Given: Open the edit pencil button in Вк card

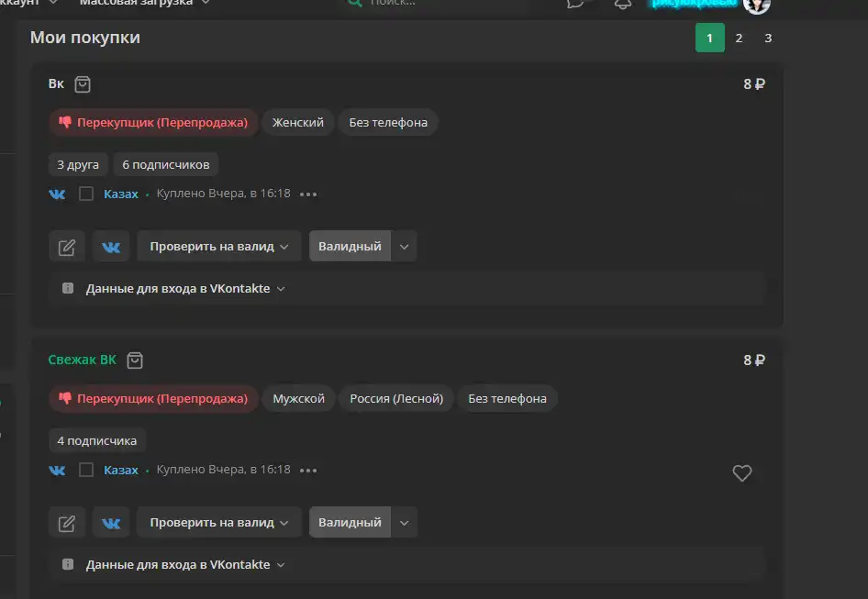Looking at the screenshot, I should click(67, 247).
